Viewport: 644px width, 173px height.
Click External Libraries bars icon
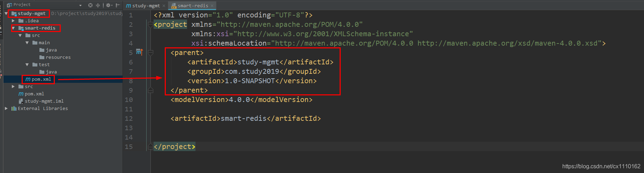coord(14,109)
